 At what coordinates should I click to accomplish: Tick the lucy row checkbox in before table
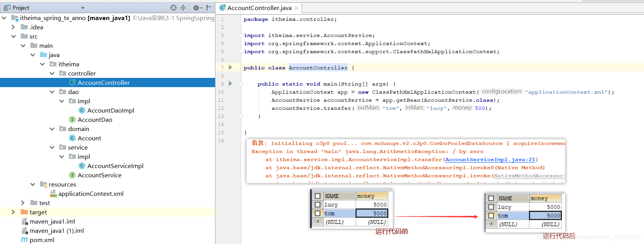pos(317,205)
